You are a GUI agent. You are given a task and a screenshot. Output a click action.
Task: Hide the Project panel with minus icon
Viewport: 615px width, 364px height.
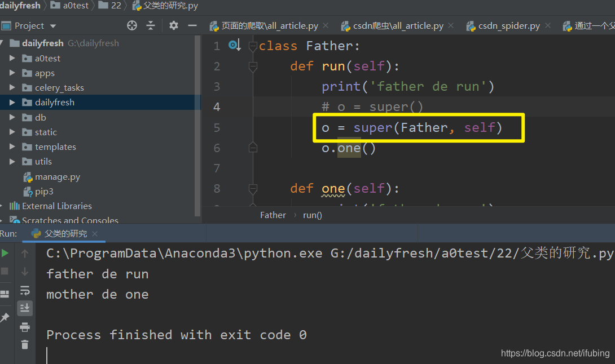tap(192, 26)
